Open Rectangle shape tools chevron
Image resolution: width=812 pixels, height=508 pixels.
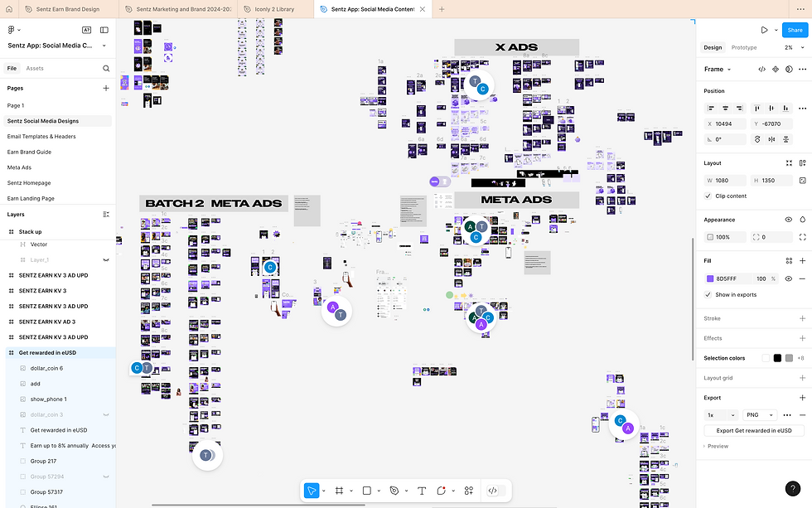point(379,491)
